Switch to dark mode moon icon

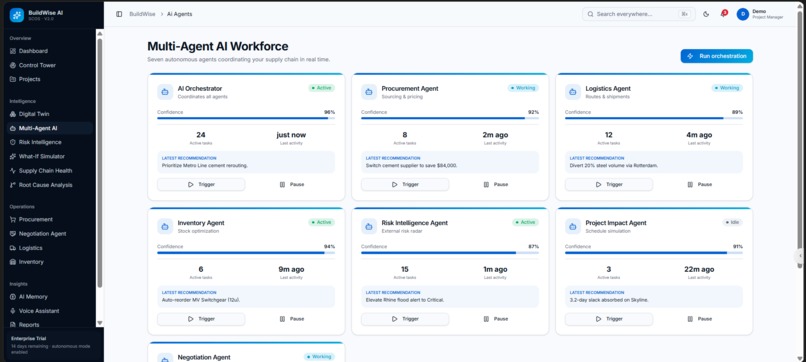click(706, 14)
